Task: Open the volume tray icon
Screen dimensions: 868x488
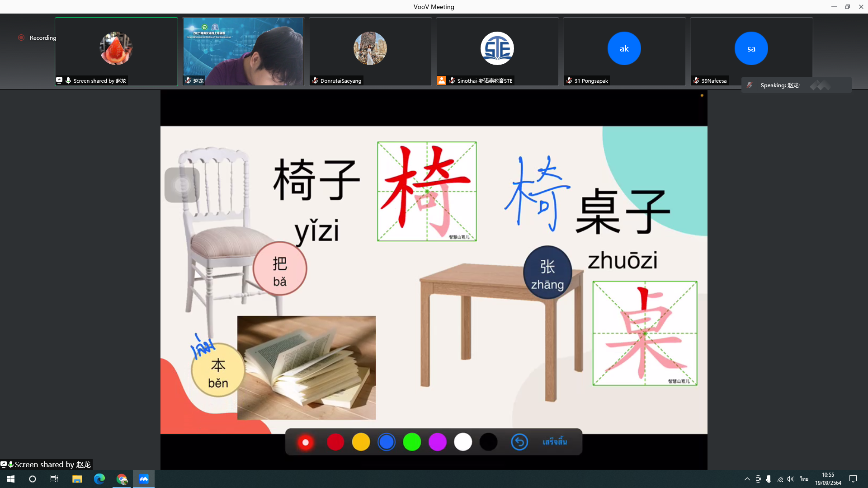Action: pos(790,479)
